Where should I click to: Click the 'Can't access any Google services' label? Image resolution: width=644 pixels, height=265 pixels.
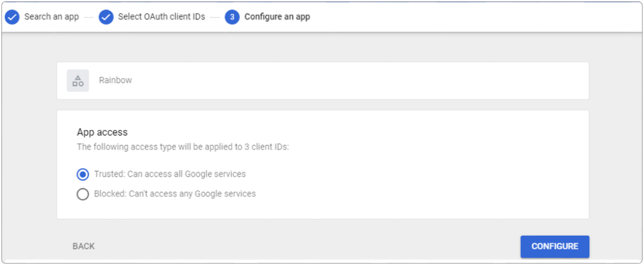(175, 194)
